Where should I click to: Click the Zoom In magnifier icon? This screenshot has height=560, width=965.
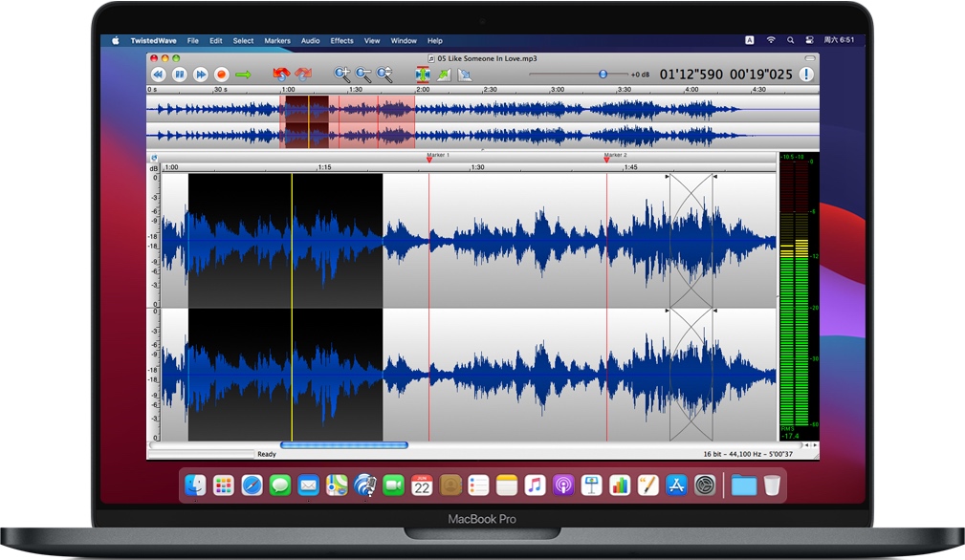342,74
